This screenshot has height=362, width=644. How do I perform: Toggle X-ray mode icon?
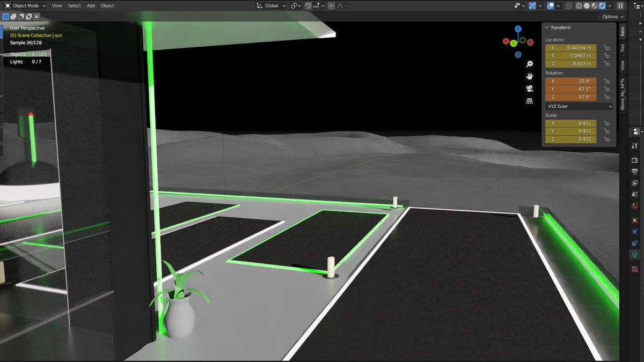coord(568,6)
